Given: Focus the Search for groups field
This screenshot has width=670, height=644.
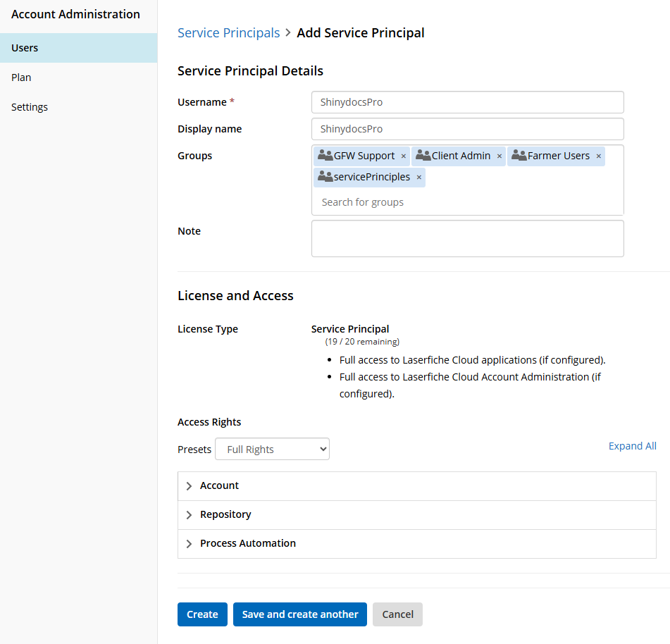Looking at the screenshot, I should coord(465,202).
